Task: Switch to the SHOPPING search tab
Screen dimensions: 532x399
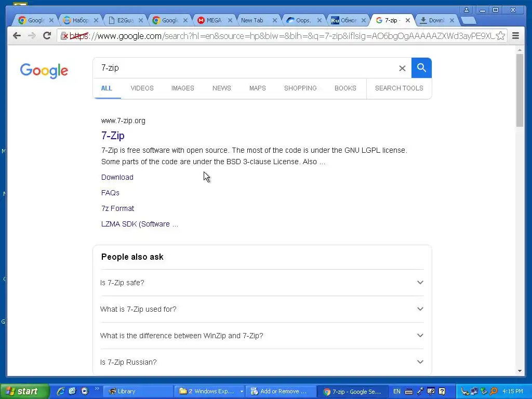Action: 300,88
